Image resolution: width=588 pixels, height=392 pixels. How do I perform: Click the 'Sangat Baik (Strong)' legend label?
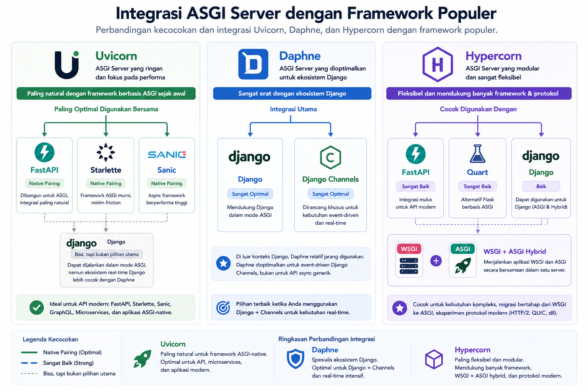(69, 363)
